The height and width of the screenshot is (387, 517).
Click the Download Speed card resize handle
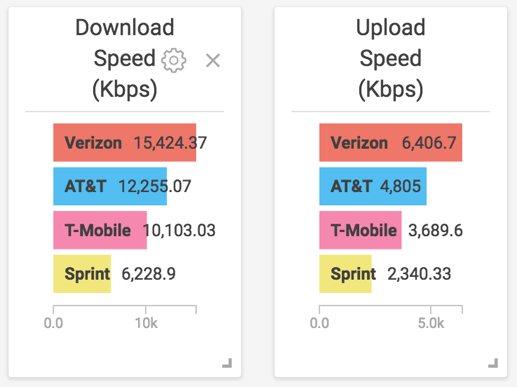pyautogui.click(x=227, y=363)
